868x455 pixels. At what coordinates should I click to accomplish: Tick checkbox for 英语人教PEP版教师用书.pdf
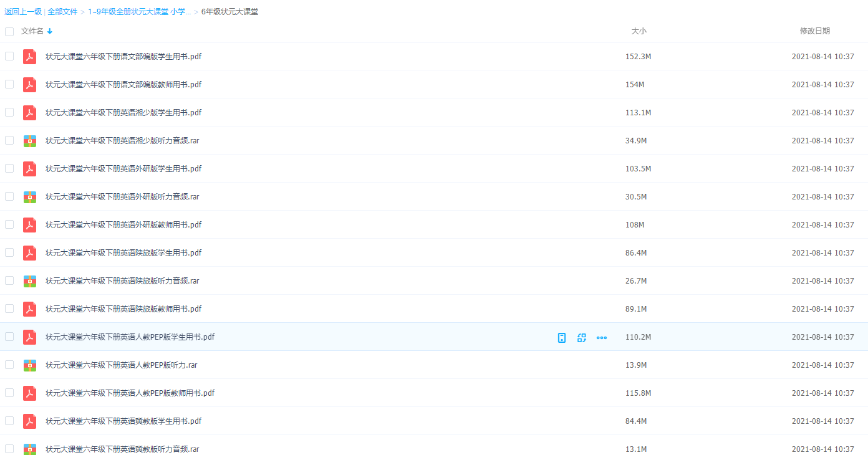tap(9, 393)
